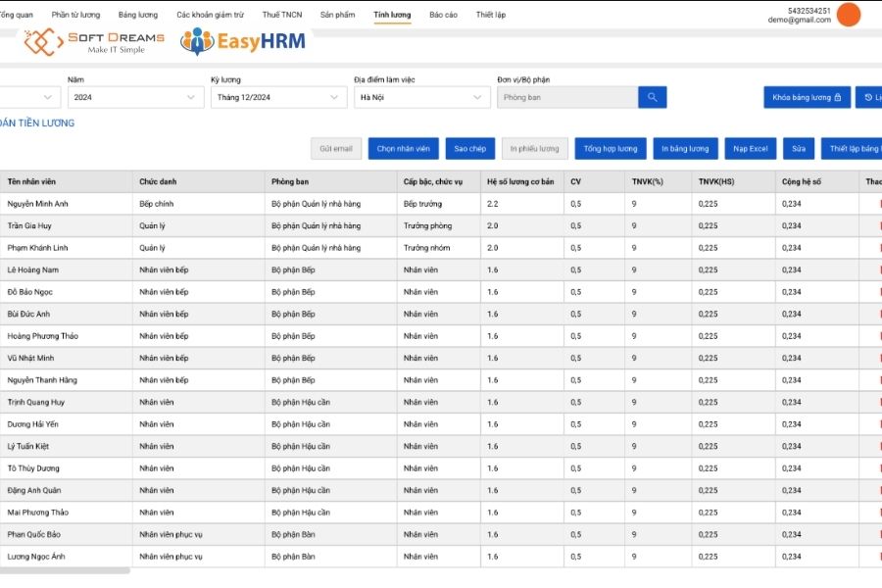Select employee row Hoàng Phương Thảo
Viewport: 882px width, 588px height.
coord(441,336)
